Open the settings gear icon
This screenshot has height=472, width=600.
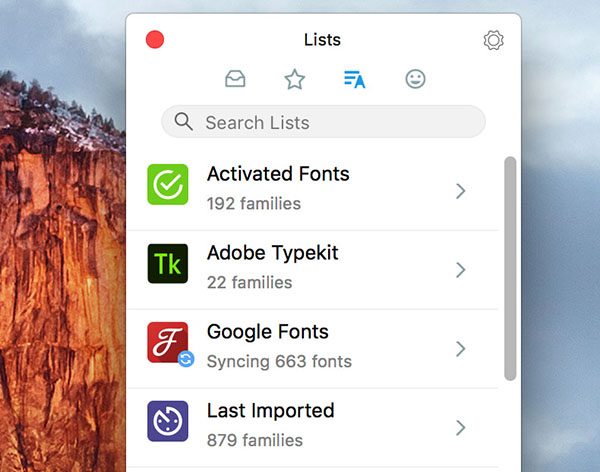pyautogui.click(x=493, y=40)
